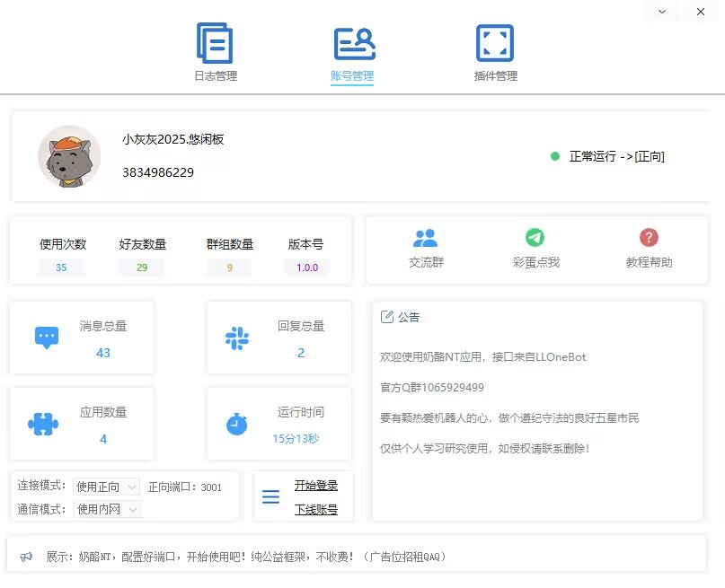Click the 开始登录 login link

click(x=314, y=485)
